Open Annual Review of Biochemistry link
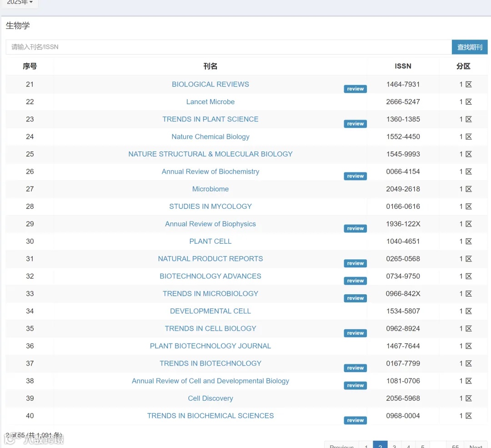This screenshot has height=448, width=491. pos(210,171)
